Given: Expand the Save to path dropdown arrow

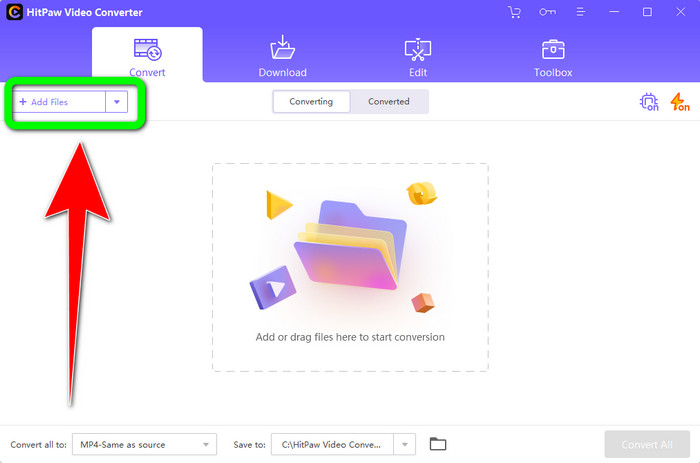Looking at the screenshot, I should point(404,444).
